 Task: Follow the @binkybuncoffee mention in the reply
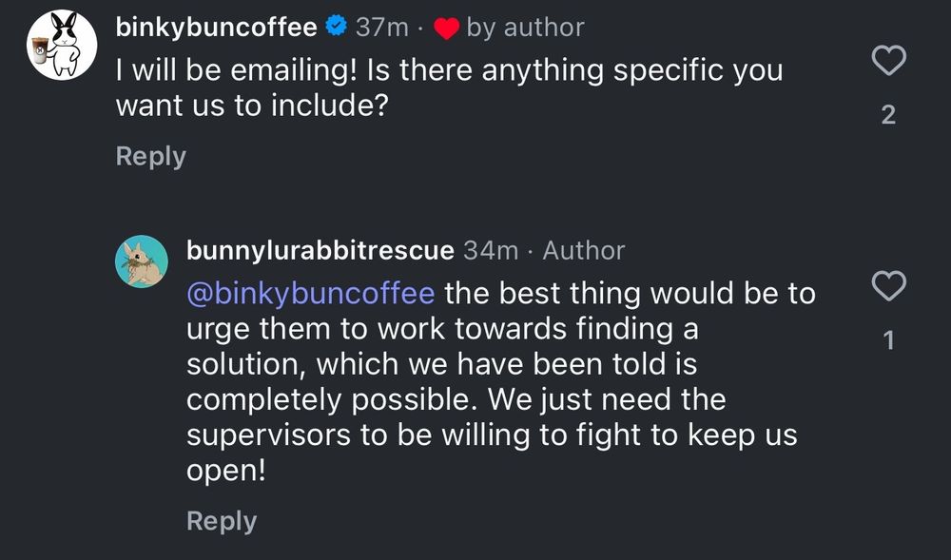point(311,294)
